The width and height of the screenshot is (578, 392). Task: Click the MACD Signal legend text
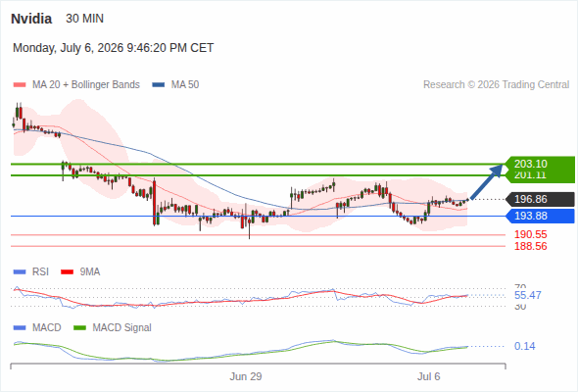coord(121,328)
